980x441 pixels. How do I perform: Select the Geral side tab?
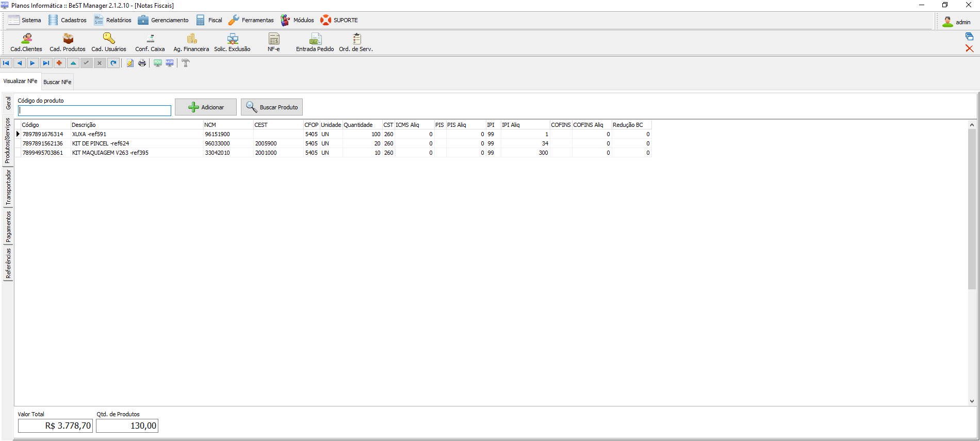tap(8, 103)
